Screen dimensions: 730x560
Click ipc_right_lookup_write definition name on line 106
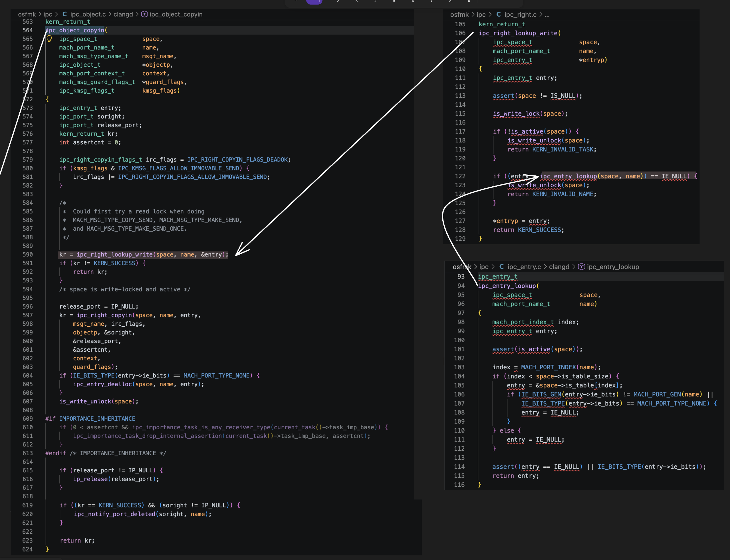tap(518, 33)
